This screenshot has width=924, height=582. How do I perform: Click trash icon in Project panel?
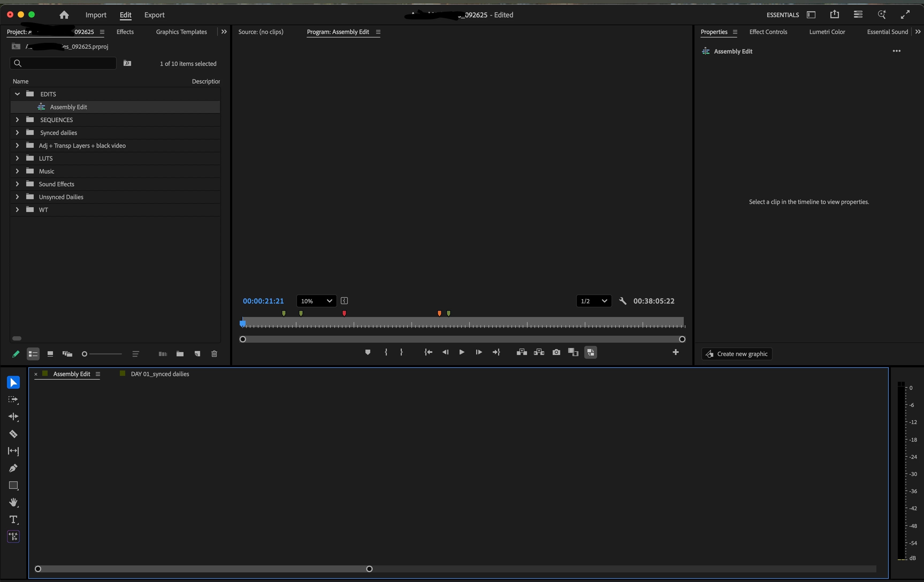click(x=214, y=354)
